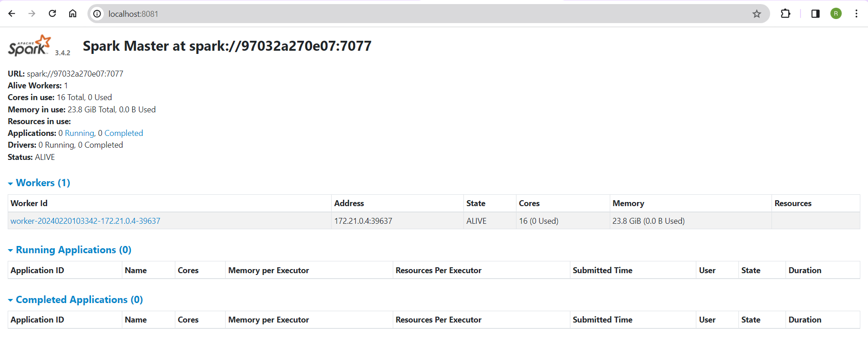View site information icon in address bar

pyautogui.click(x=97, y=14)
